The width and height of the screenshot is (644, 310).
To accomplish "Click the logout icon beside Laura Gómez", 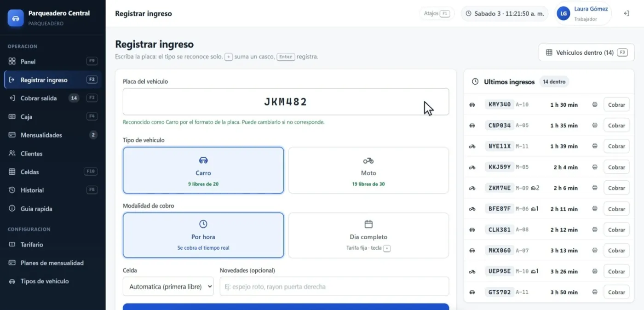I will pos(627,13).
